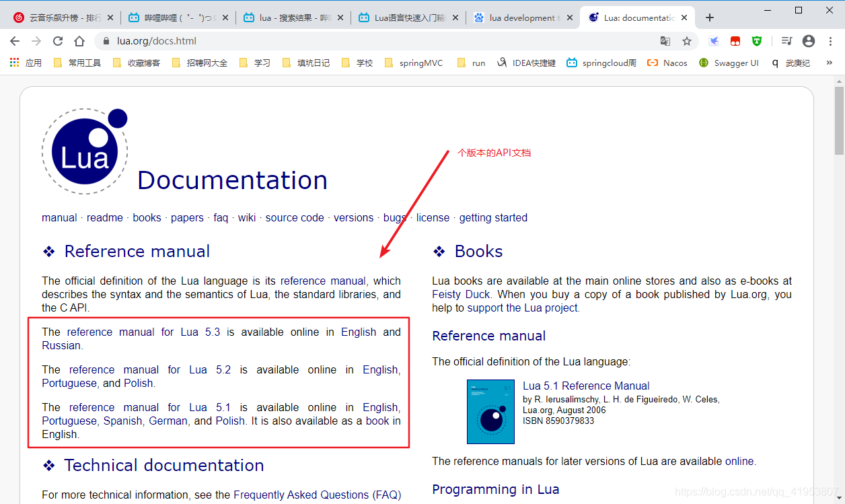
Task: Open the Frequently Asked Questions (FAQ) link
Action: 317,495
